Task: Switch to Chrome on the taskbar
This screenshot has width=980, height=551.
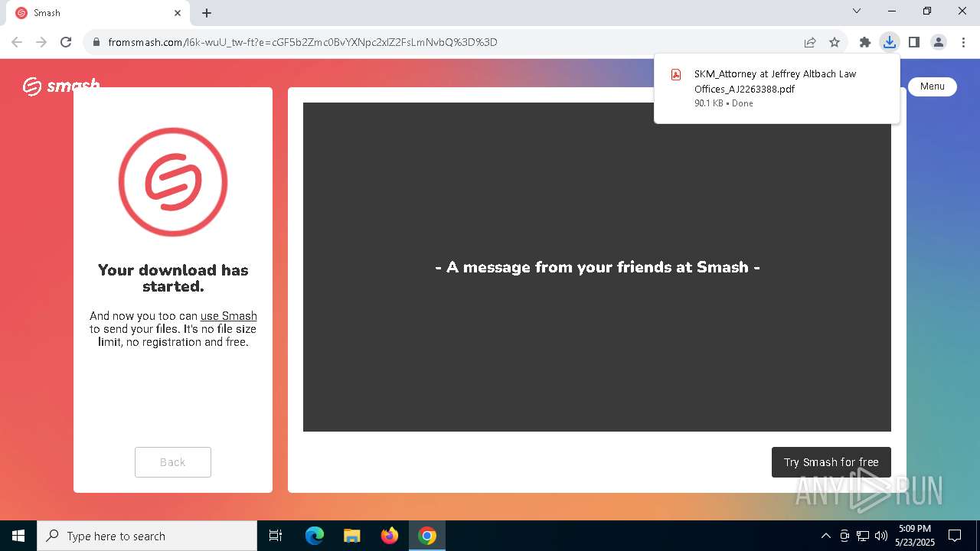Action: pyautogui.click(x=427, y=536)
